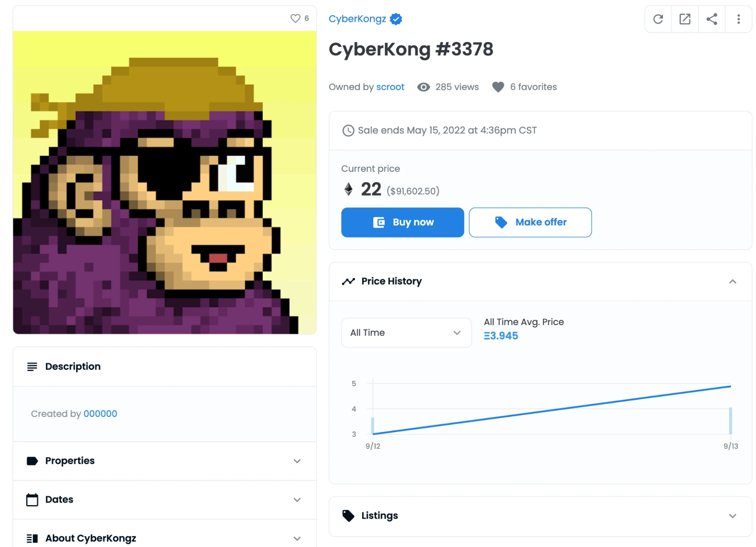The image size is (756, 547).
Task: Click the Buy now button
Action: [402, 222]
